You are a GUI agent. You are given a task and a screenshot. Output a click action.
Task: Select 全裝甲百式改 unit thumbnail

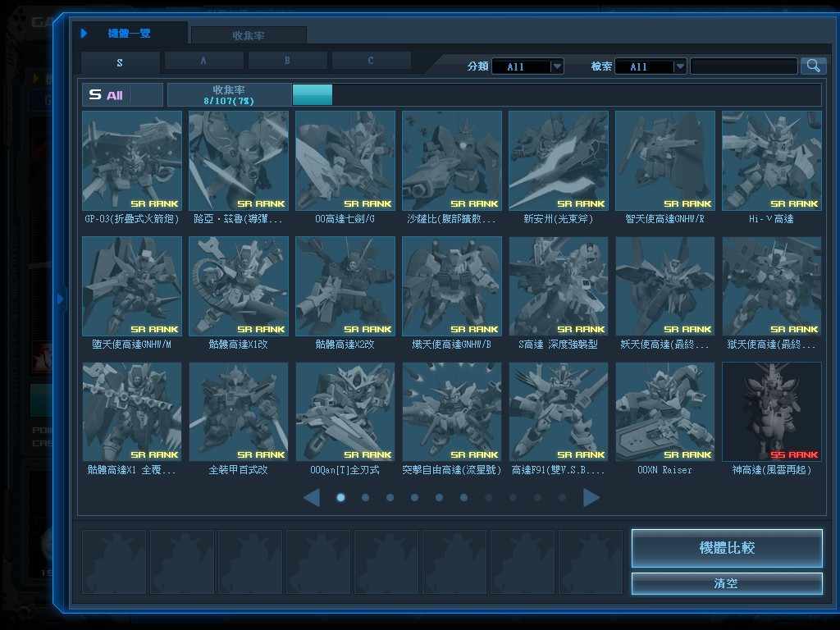(x=239, y=412)
